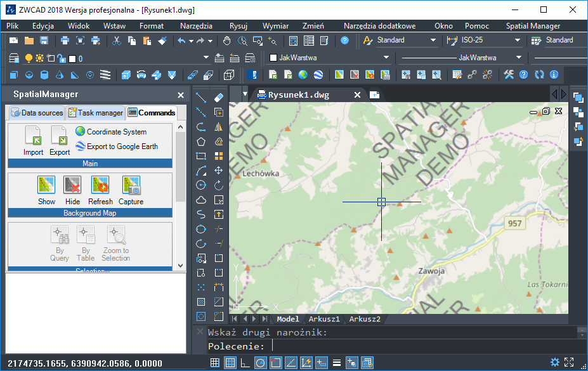
Task: Open the JakWarstwa color dropdown
Action: pos(386,58)
